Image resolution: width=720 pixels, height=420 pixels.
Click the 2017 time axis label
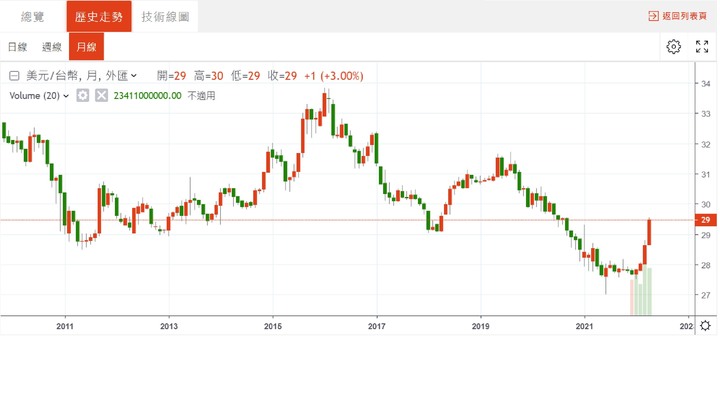click(377, 326)
